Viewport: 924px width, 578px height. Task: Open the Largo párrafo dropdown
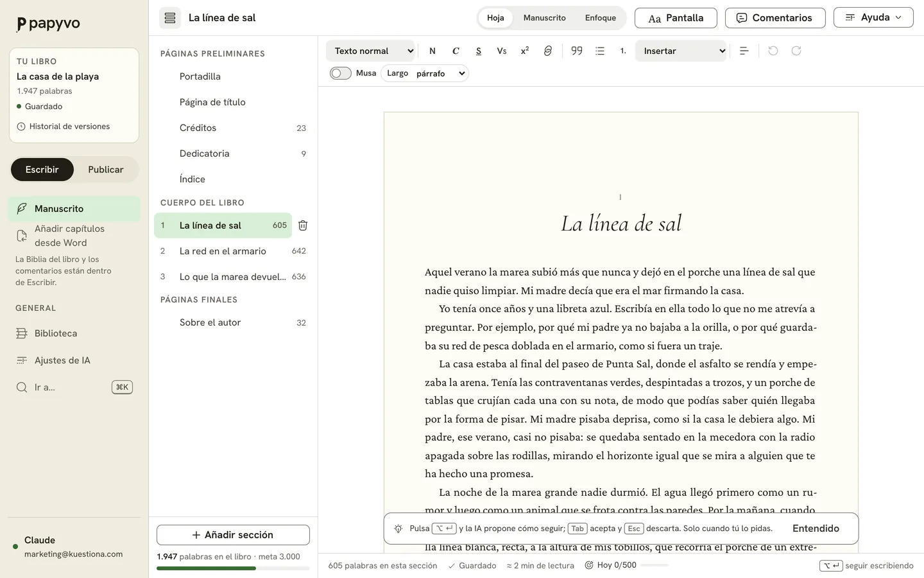pyautogui.click(x=425, y=73)
